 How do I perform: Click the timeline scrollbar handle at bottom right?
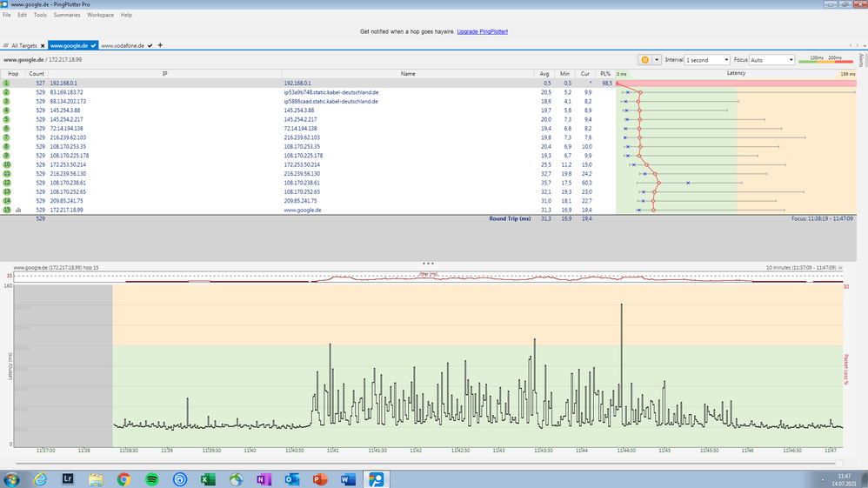tap(838, 463)
